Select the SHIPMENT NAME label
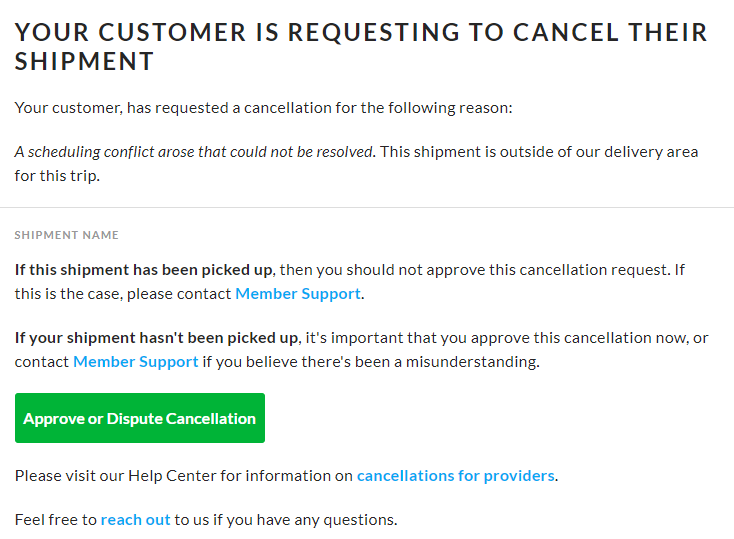 66,236
